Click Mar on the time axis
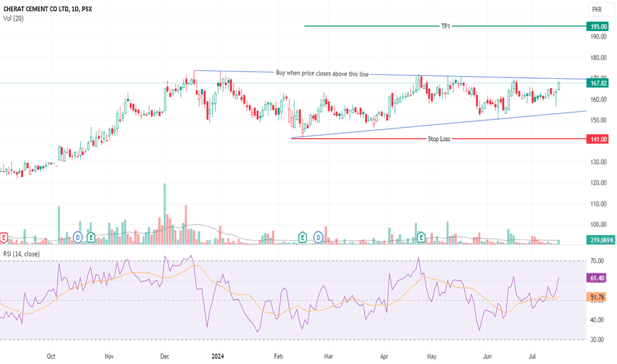This screenshot has width=617, height=364. click(328, 356)
